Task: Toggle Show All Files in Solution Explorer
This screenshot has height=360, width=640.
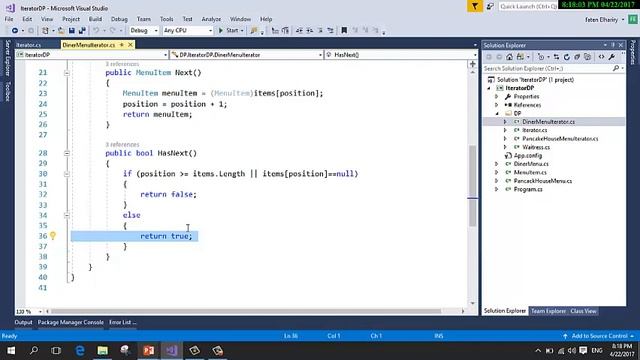Action: point(587,57)
